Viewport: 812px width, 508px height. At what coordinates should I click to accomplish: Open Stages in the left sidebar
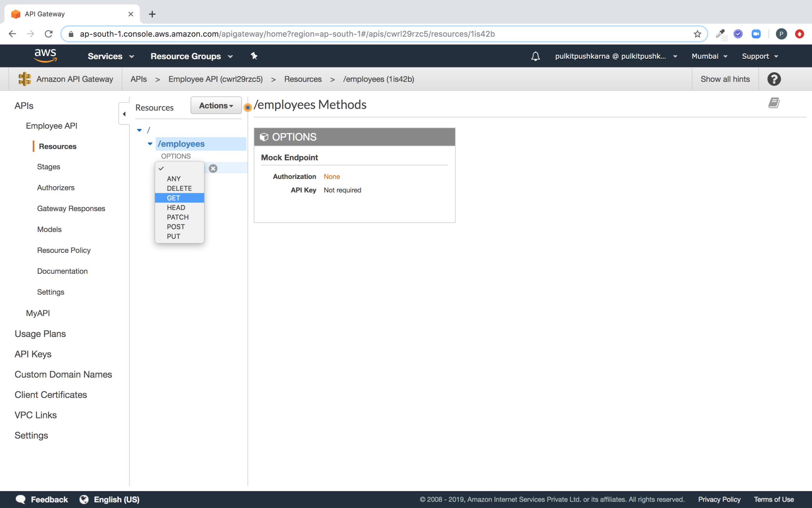[48, 167]
